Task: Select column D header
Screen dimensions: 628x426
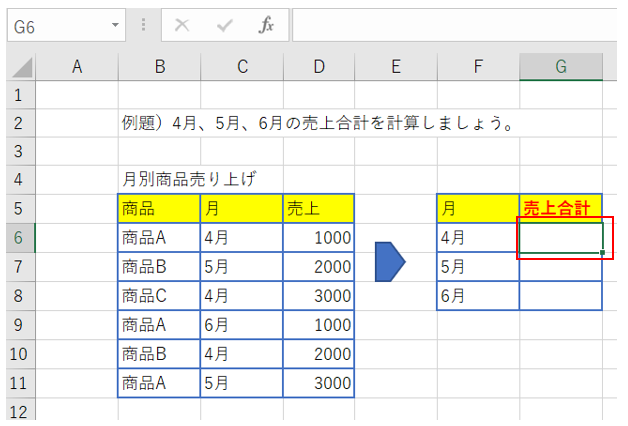Action: 318,67
